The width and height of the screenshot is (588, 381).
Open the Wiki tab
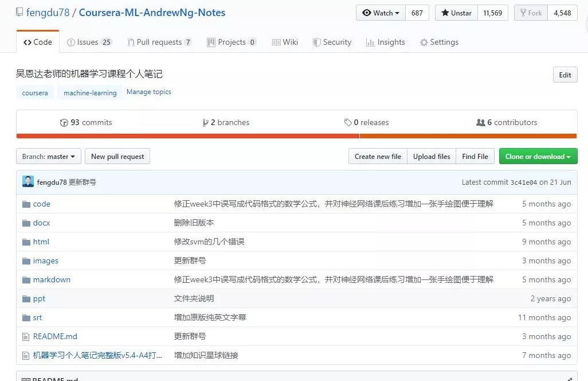285,42
